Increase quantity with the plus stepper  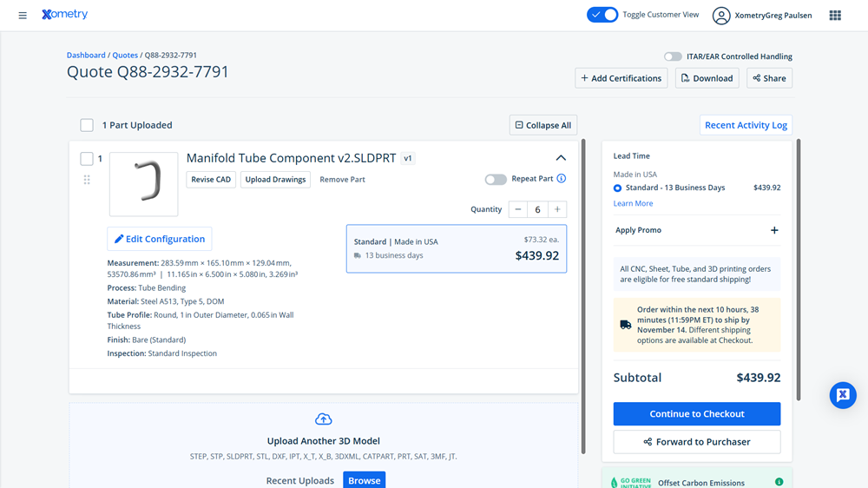click(x=557, y=209)
